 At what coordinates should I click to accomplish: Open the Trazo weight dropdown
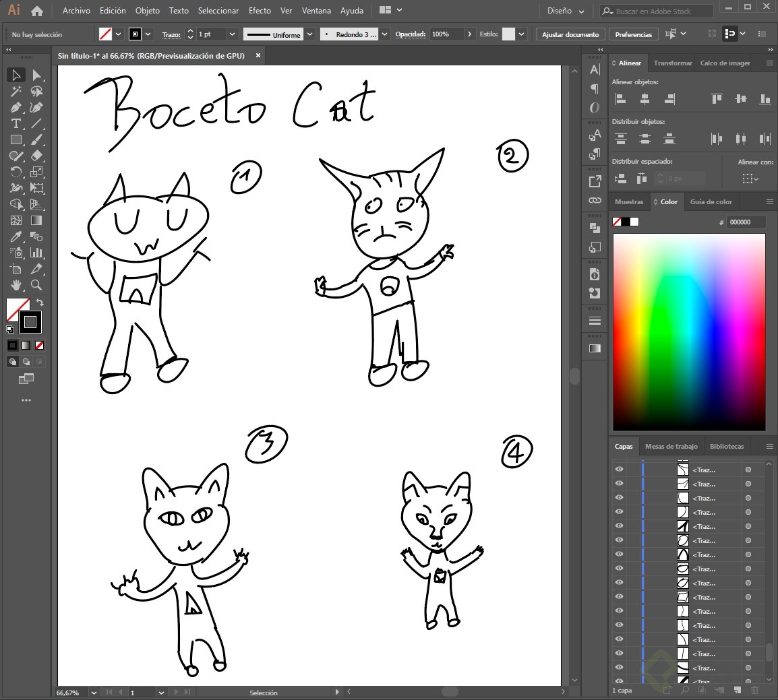click(x=232, y=34)
